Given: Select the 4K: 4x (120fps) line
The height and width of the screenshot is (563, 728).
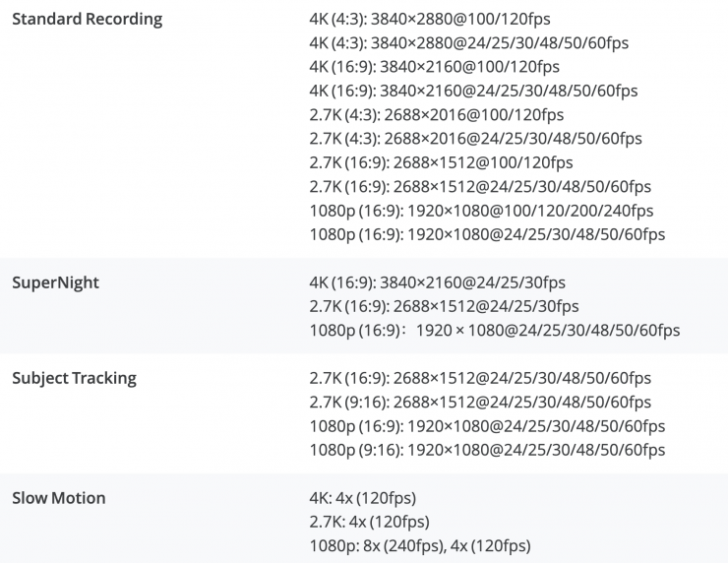Looking at the screenshot, I should coord(361,498).
